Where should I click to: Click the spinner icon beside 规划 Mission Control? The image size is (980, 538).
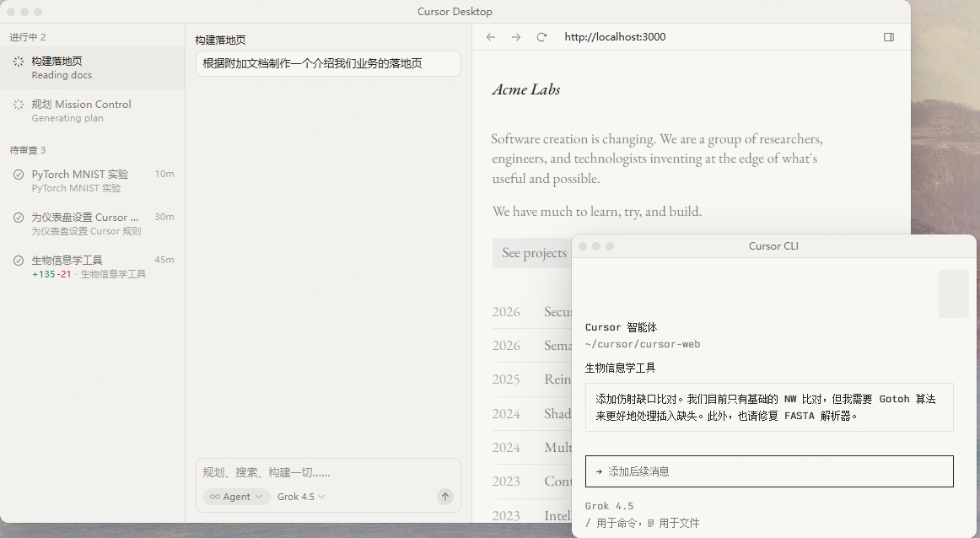(19, 105)
